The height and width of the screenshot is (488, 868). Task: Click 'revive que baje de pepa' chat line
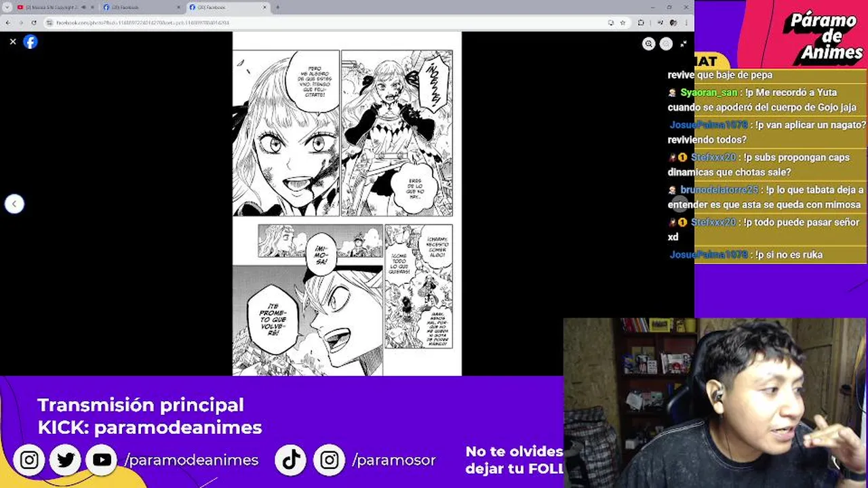pyautogui.click(x=720, y=75)
